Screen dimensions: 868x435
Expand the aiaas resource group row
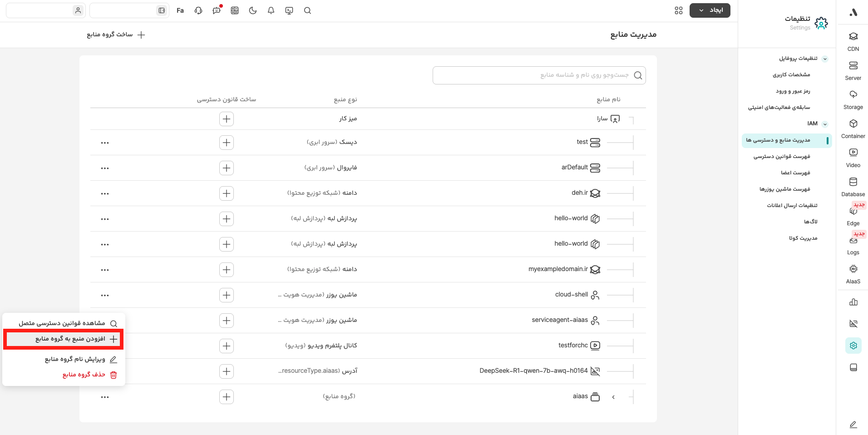coord(613,397)
